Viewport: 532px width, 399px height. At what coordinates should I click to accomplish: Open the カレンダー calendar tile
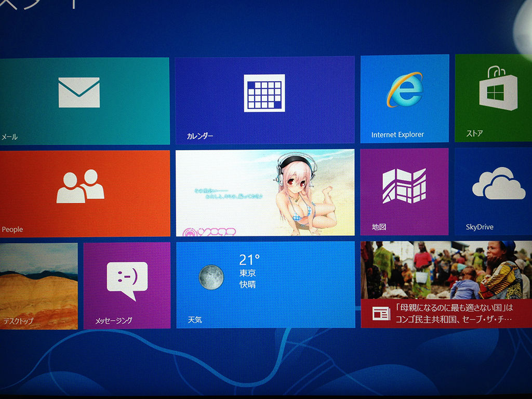pos(264,100)
